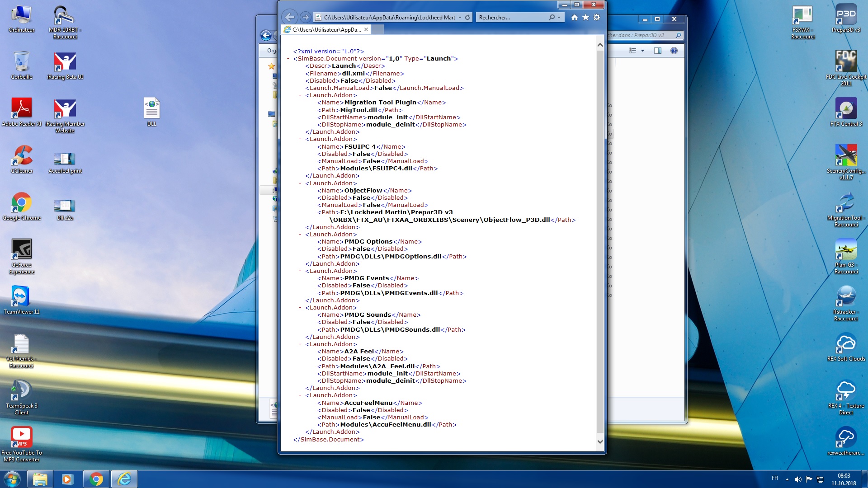Launch TeamViewer 11
This screenshot has width=868, height=488.
(21, 300)
